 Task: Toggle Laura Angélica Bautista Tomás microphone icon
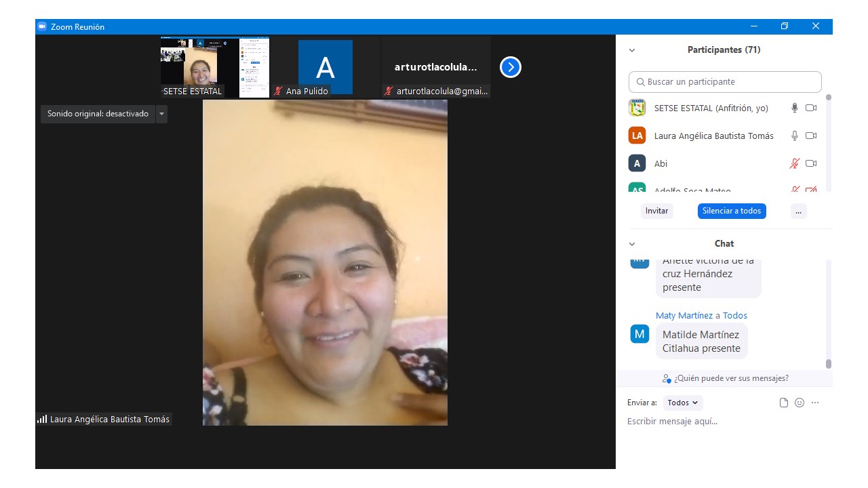pos(795,136)
